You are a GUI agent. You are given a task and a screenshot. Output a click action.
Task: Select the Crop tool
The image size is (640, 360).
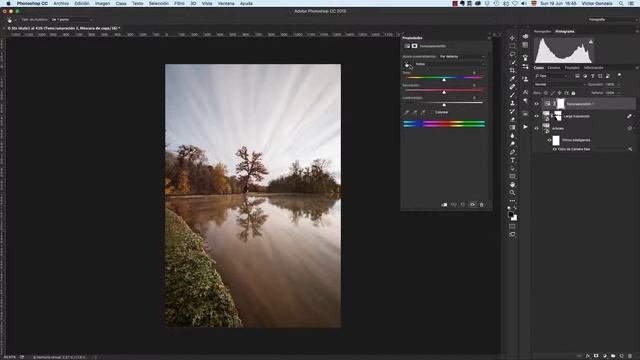512,71
